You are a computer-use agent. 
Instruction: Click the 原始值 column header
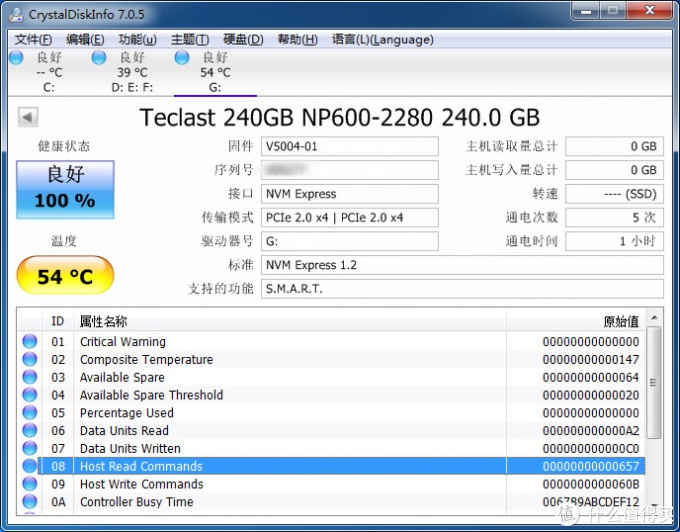coord(576,321)
